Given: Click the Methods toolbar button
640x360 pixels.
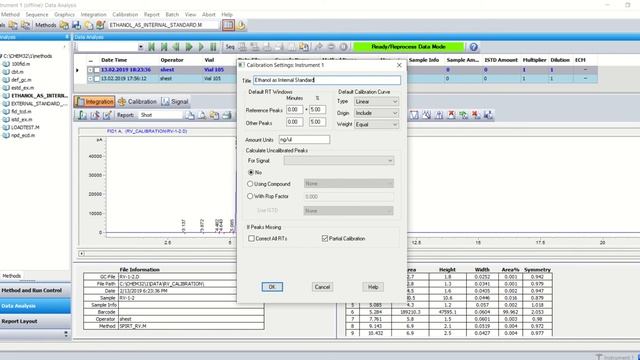Looking at the screenshot, I should [x=45, y=25].
